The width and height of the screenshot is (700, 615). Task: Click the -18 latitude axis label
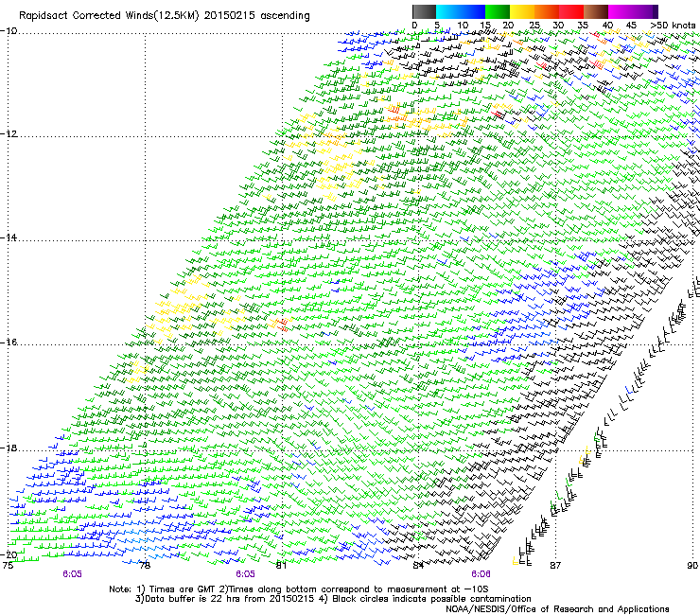click(9, 448)
